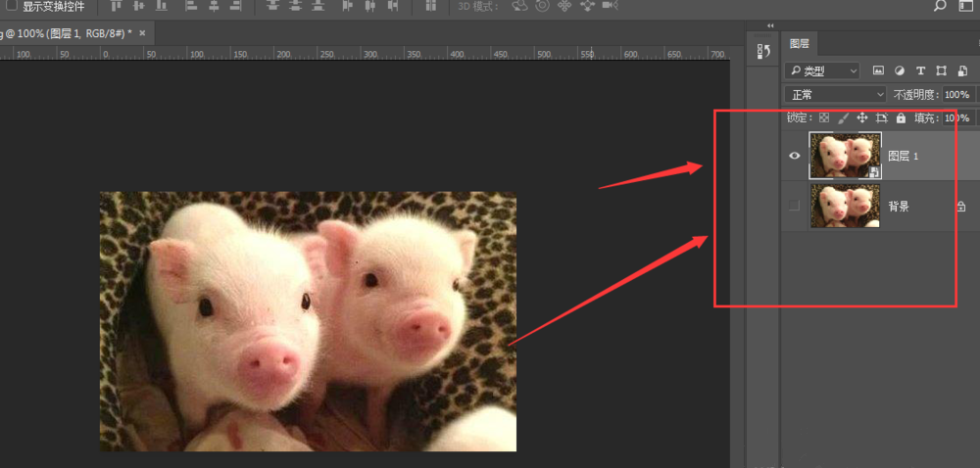Click the 背景 layer lock icon
This screenshot has height=468, width=980.
point(961,206)
